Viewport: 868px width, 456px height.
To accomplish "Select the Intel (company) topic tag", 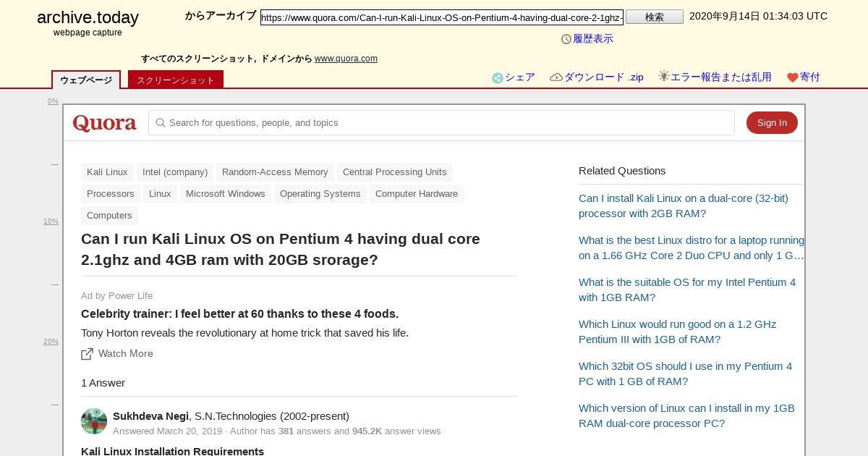I will pyautogui.click(x=175, y=172).
